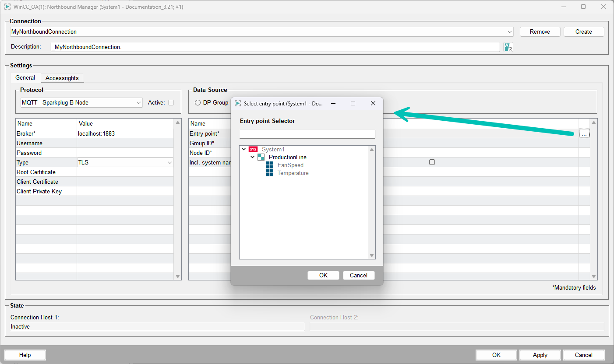The height and width of the screenshot is (364, 614).
Task: Open the TLS type dropdown
Action: pyautogui.click(x=170, y=163)
